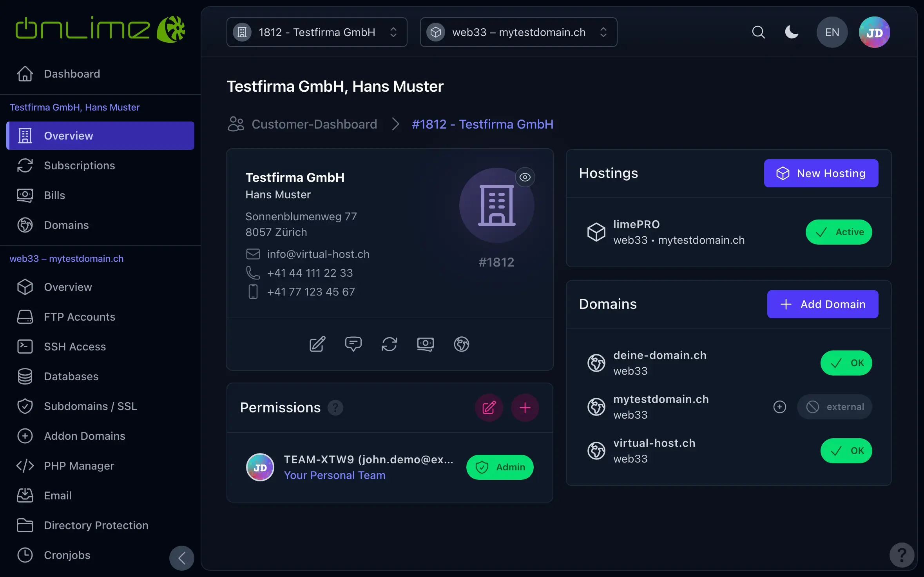Click the edit customer pencil icon
This screenshot has width=924, height=577.
pyautogui.click(x=317, y=344)
